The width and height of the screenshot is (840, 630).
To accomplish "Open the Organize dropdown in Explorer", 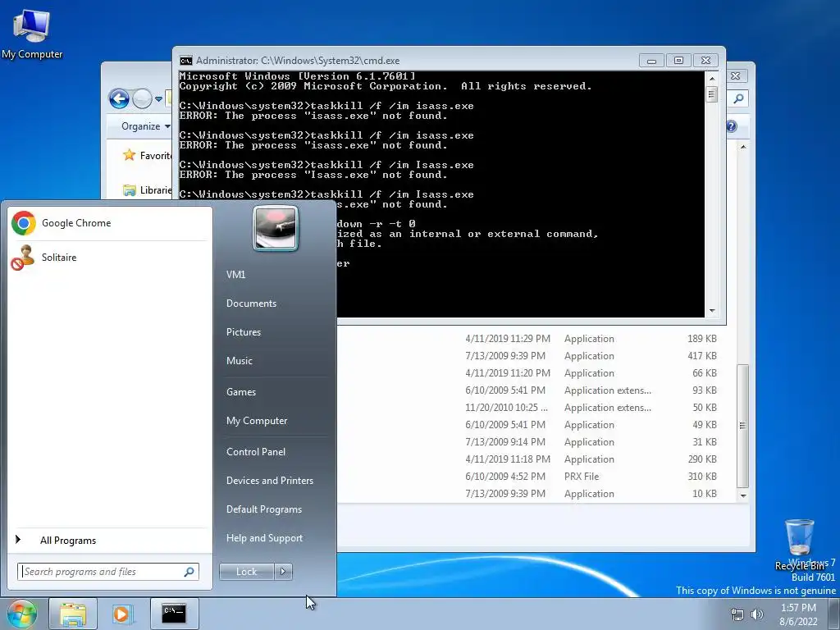I will tap(145, 126).
